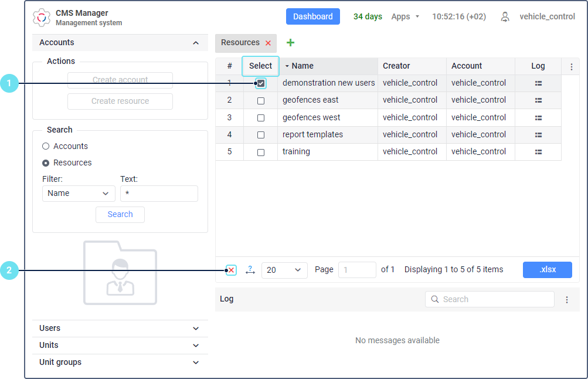Screen dimensions: 588x379
Task: Click the Log search field
Action: (x=495, y=299)
